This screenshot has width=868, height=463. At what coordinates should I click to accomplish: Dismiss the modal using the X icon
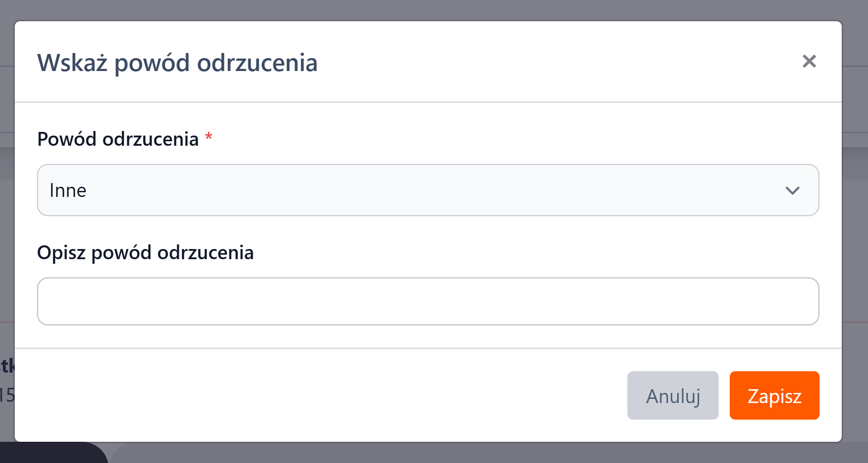(809, 61)
